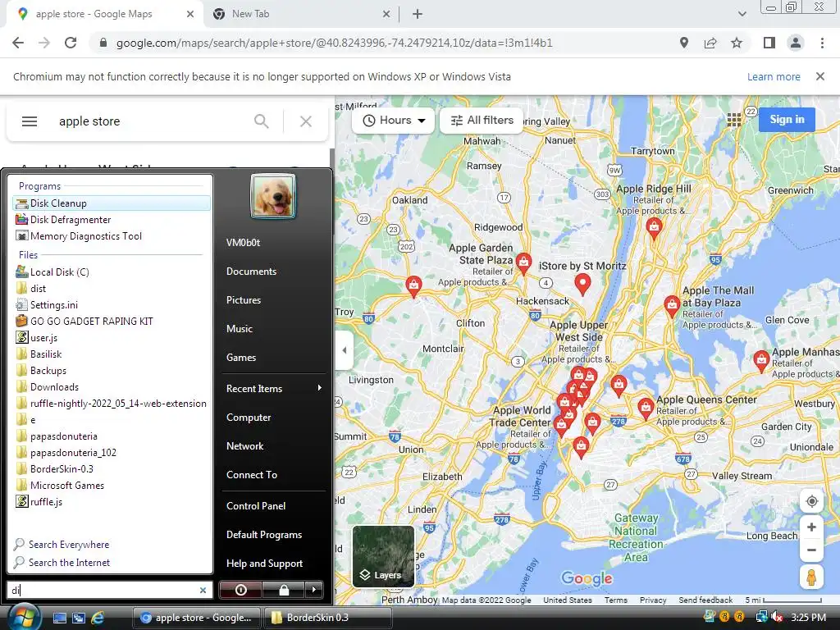Open the Downloads folder result

[x=111, y=387]
